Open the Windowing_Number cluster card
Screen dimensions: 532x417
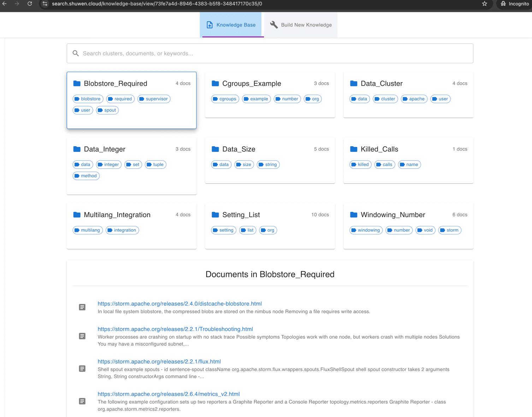tap(408, 226)
